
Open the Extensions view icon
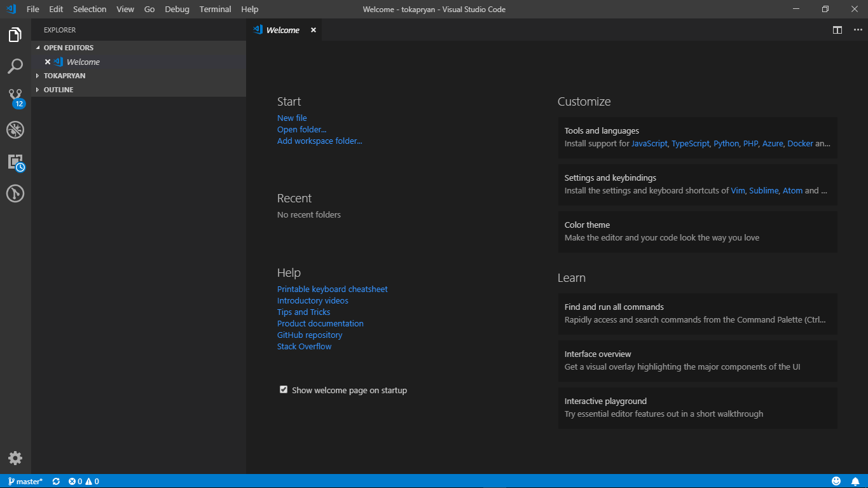(x=15, y=162)
